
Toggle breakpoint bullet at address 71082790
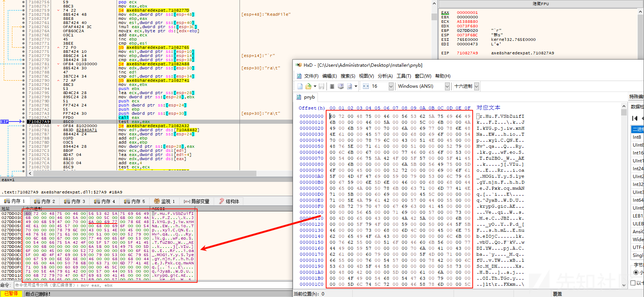point(23,81)
